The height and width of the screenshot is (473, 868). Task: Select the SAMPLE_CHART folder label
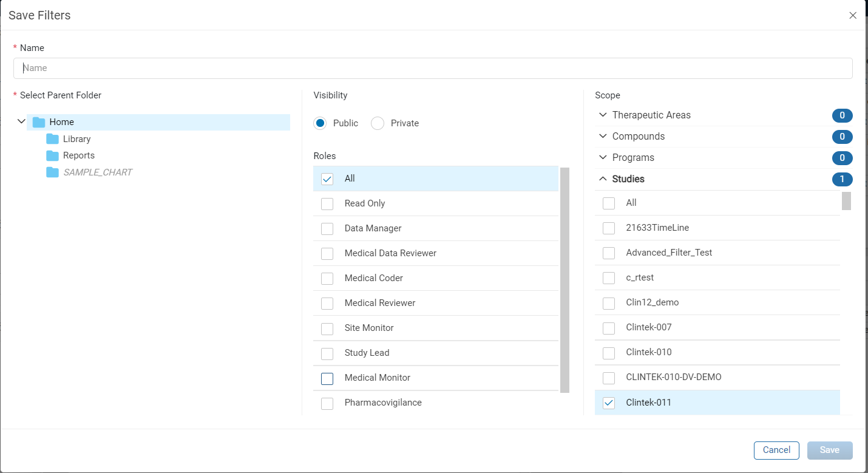click(98, 172)
